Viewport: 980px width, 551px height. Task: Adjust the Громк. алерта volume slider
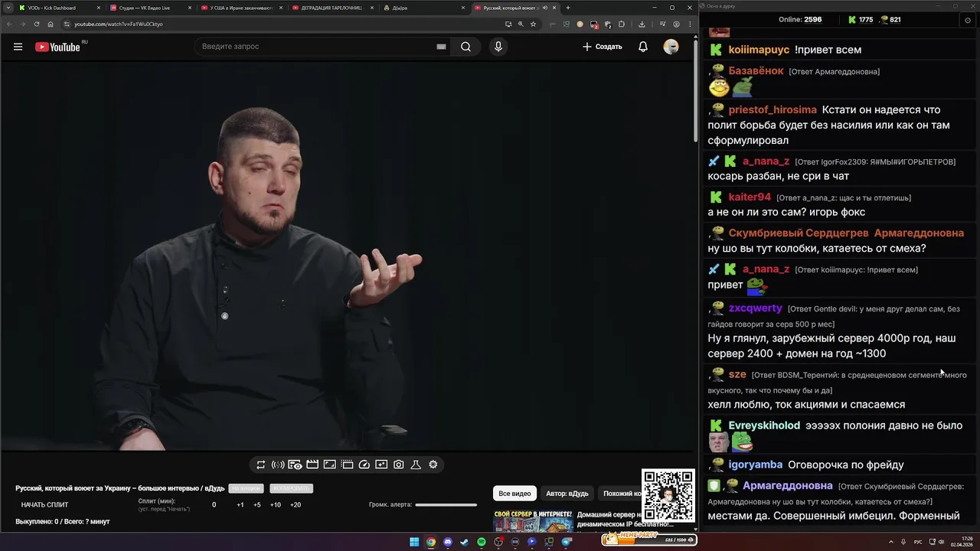446,505
